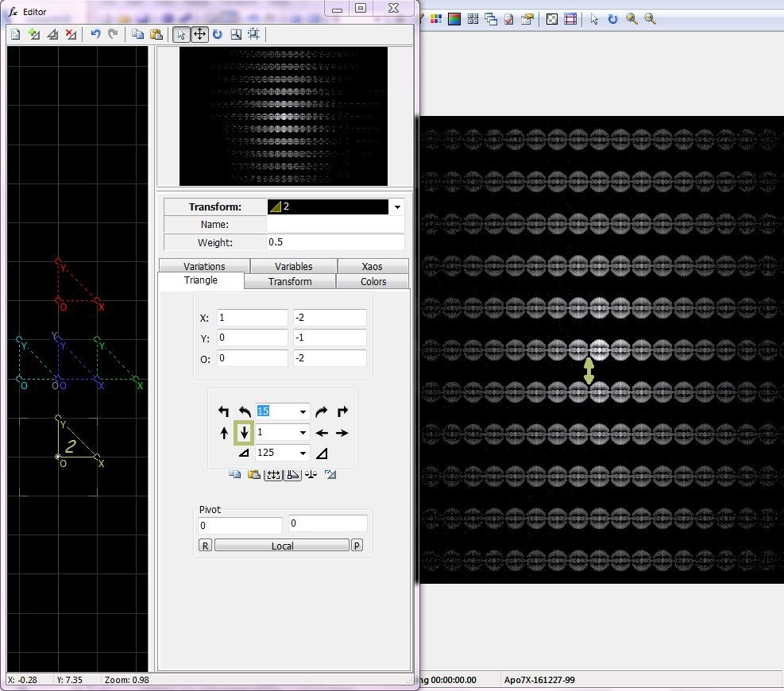Click the transform Name input field
This screenshot has width=784, height=691.
click(335, 225)
